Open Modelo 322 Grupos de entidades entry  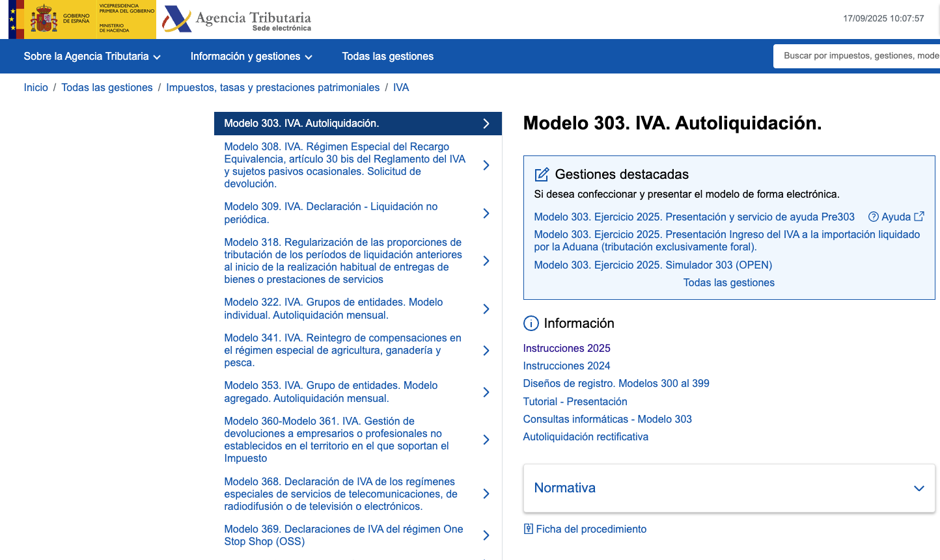[x=333, y=308]
